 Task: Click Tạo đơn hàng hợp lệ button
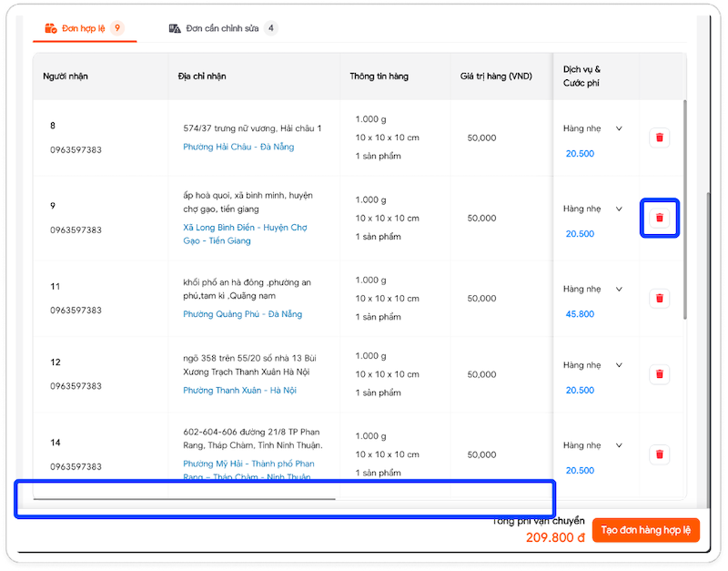click(x=645, y=530)
